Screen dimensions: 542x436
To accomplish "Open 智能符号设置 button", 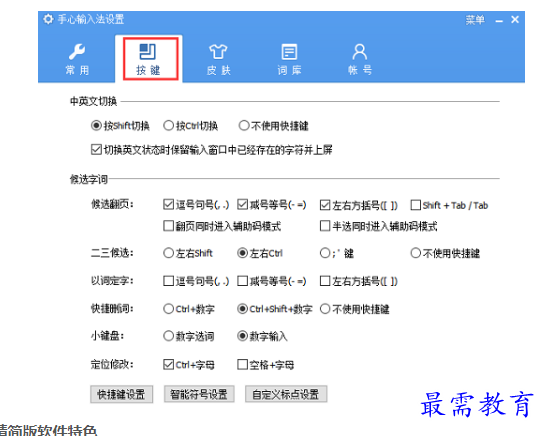I will tap(199, 394).
